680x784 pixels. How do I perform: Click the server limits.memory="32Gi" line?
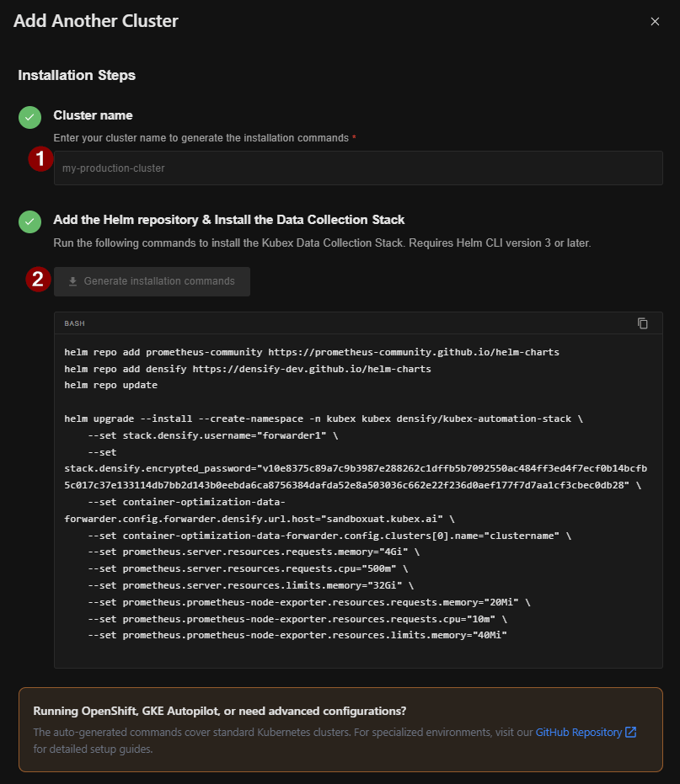click(x=251, y=585)
